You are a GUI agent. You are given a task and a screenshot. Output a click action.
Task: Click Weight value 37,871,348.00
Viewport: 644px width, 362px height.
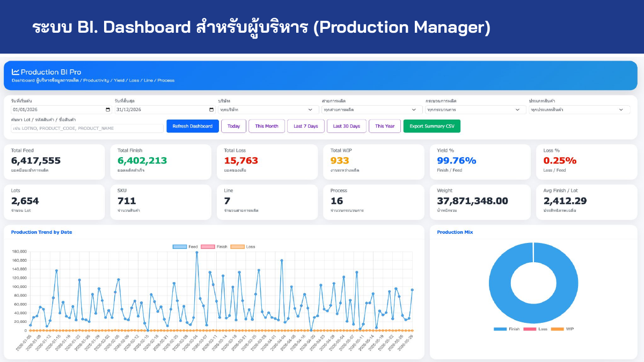(x=472, y=201)
